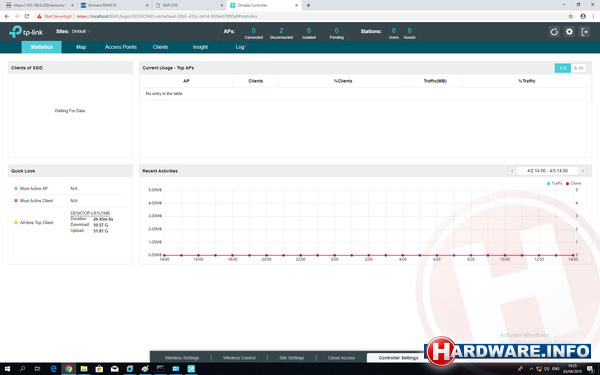
Task: Click taskbar clock showing date
Action: (572, 369)
